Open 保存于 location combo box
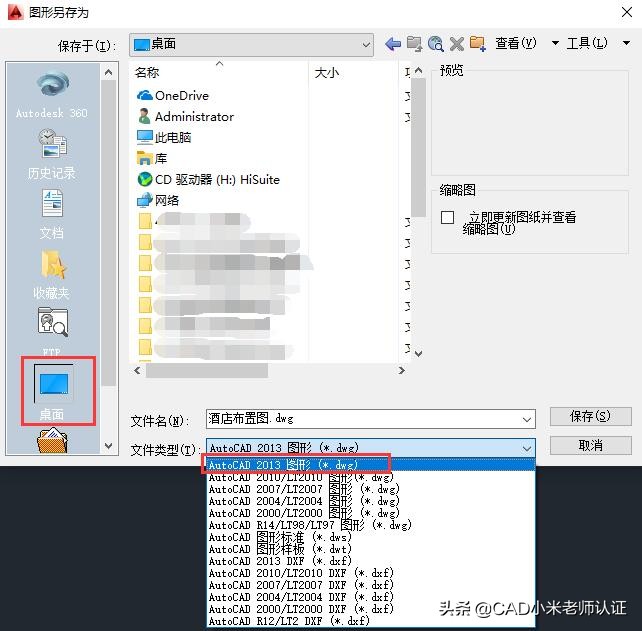 click(251, 45)
